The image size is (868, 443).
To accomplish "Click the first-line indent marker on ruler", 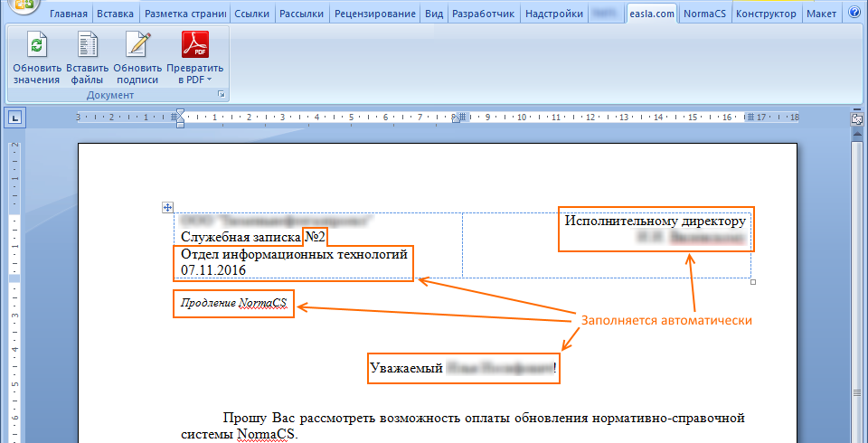I will coord(180,113).
